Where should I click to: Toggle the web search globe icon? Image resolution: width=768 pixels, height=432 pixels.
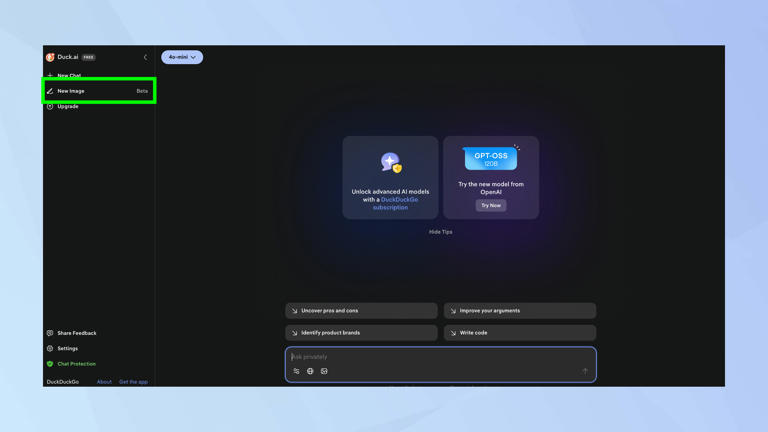310,371
